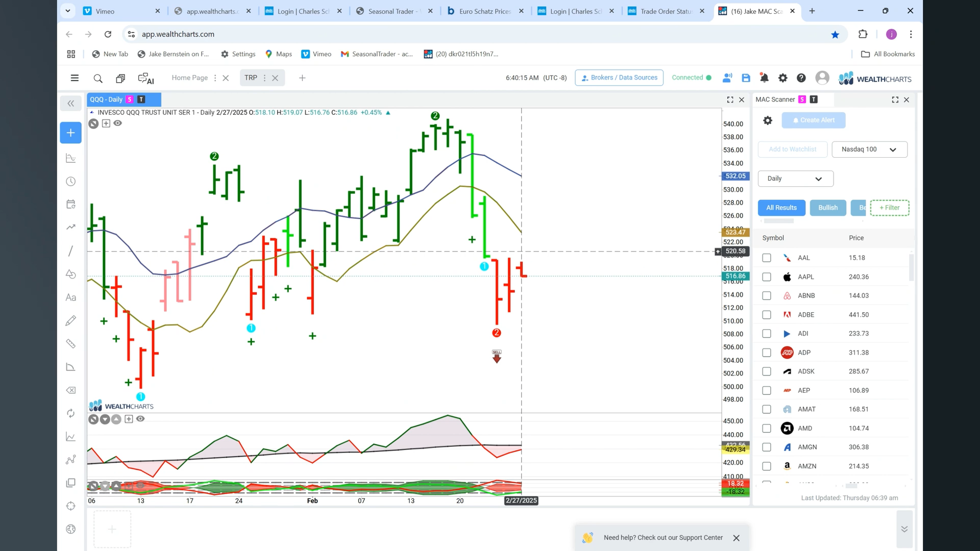
Task: Switch to the TRP workspace tab
Action: 251,78
